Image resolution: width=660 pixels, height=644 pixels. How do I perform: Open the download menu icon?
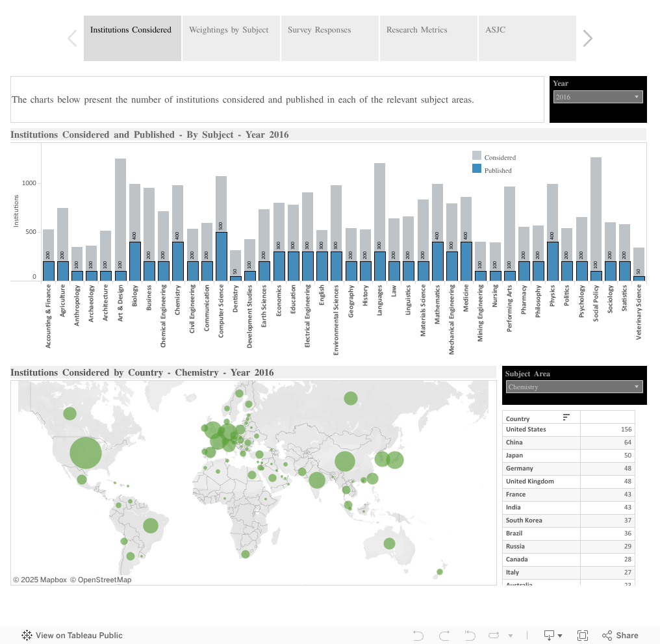coord(552,636)
